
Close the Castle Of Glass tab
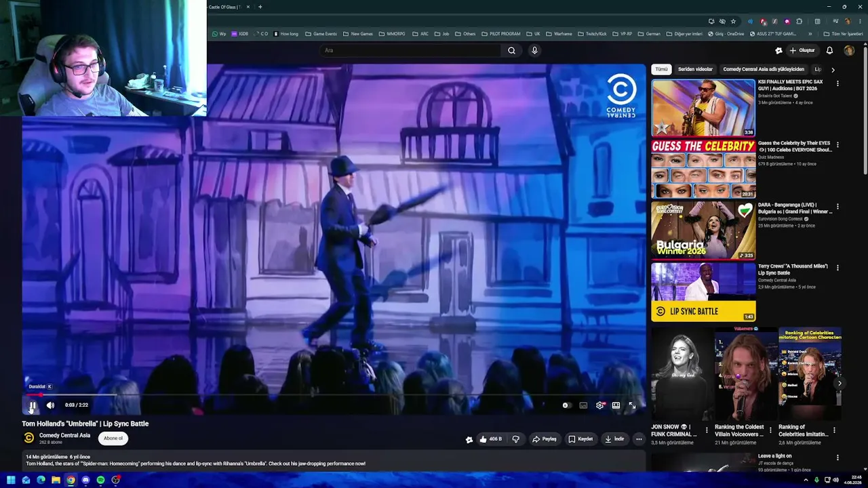pos(248,7)
